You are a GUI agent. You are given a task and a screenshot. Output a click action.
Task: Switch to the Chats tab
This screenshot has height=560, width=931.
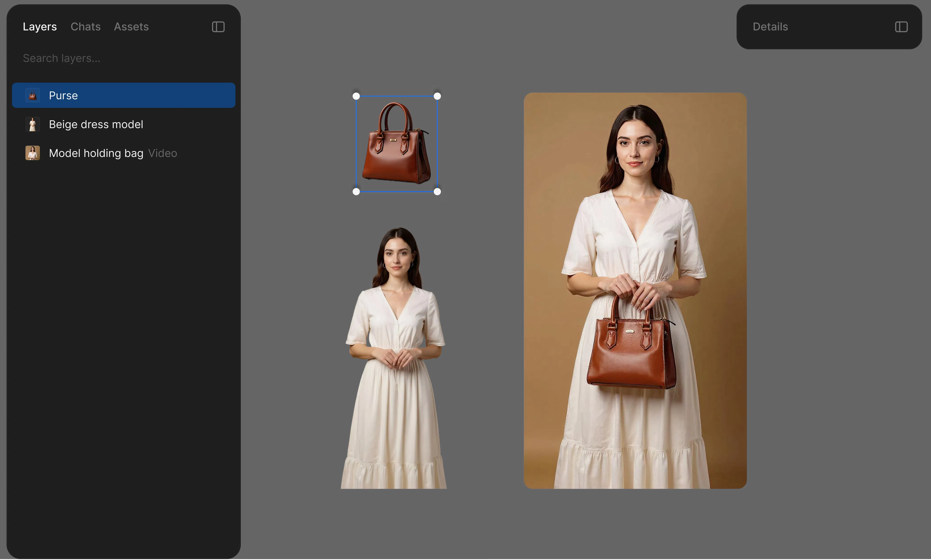(x=86, y=27)
